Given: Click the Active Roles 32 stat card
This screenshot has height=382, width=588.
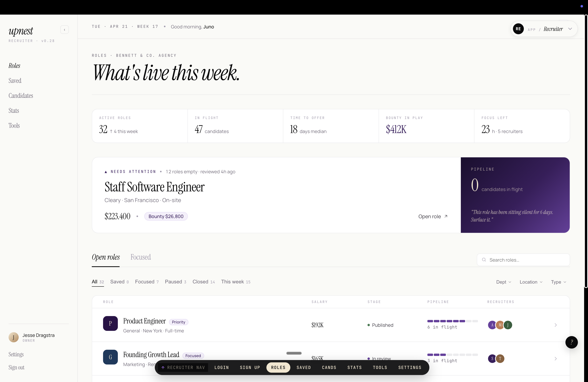Looking at the screenshot, I should click(140, 126).
